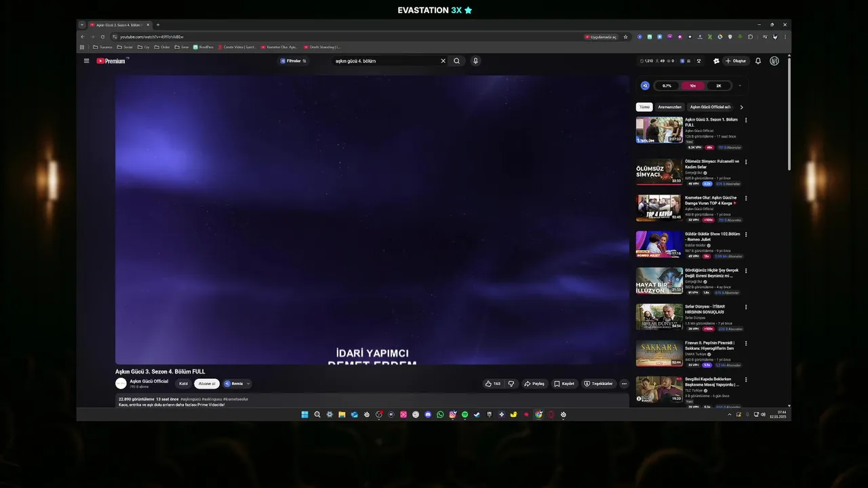Open Firavun II. Pepi'nin Piramidi title
This screenshot has height=488, width=868.
tap(709, 346)
